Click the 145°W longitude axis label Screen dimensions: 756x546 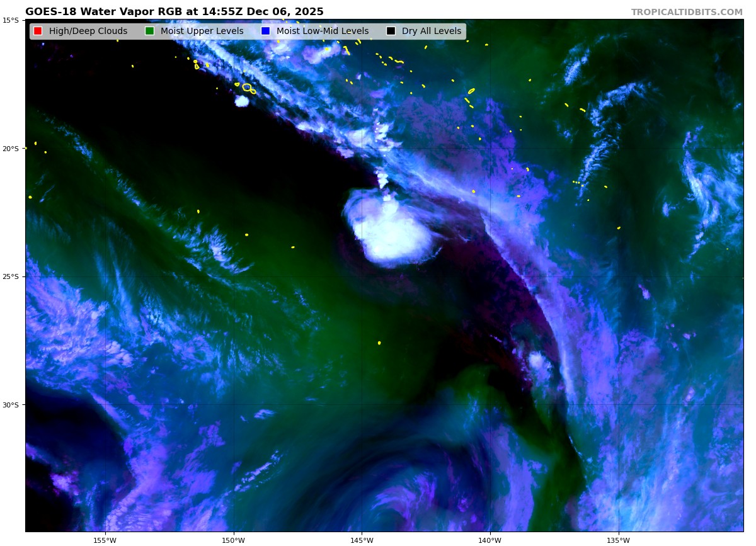point(362,540)
